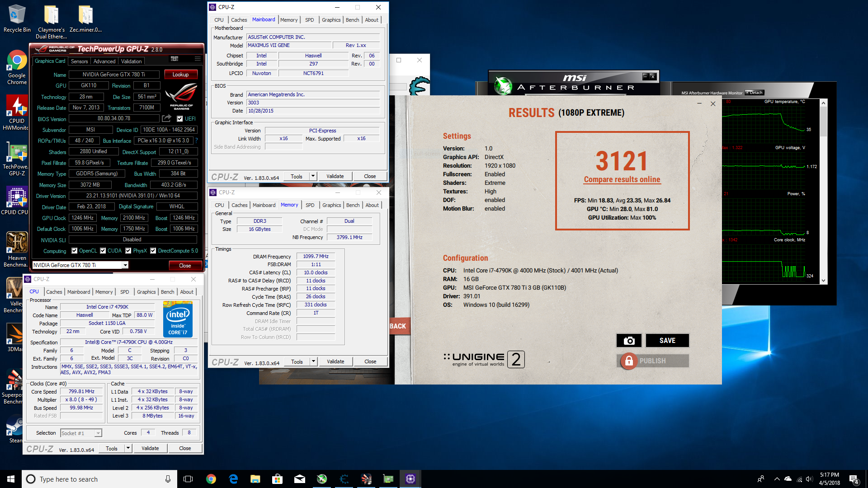
Task: Switch to the Sensors tab in GPU-Z
Action: tap(79, 61)
